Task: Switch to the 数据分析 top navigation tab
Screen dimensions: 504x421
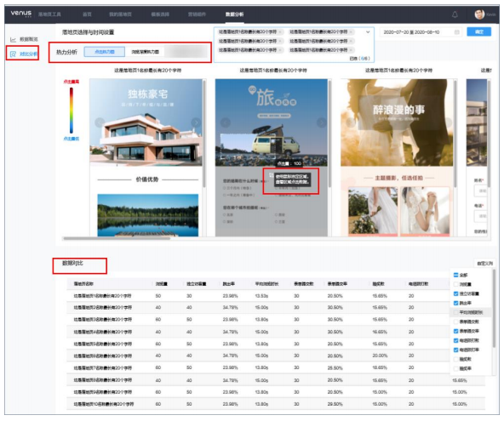Action: point(234,14)
